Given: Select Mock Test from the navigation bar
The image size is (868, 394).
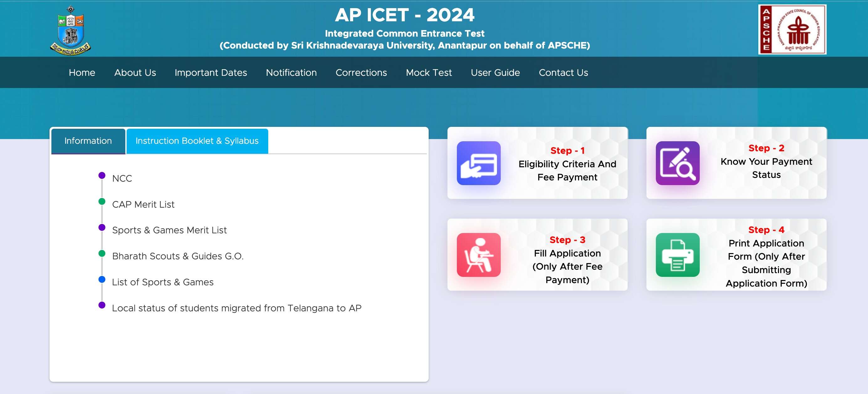Looking at the screenshot, I should tap(429, 72).
